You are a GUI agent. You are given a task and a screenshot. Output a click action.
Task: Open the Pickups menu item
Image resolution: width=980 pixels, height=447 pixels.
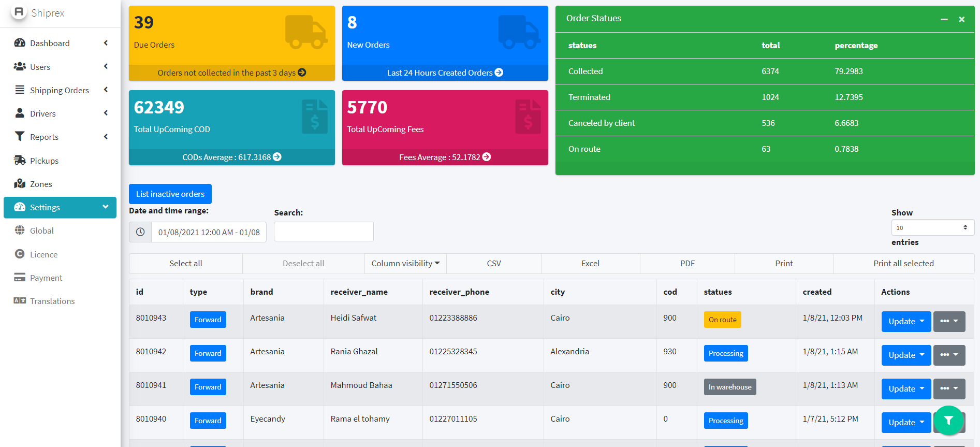[60, 161]
